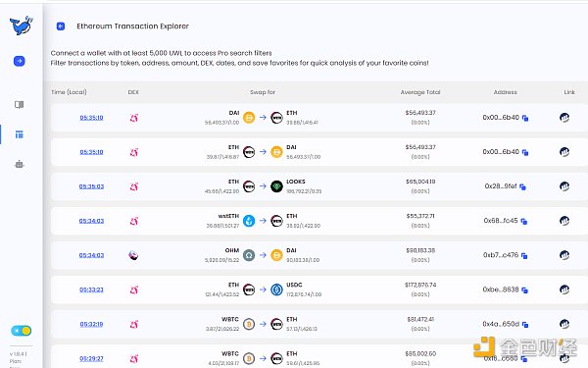Expand sidebar with blue arrow button

point(20,61)
